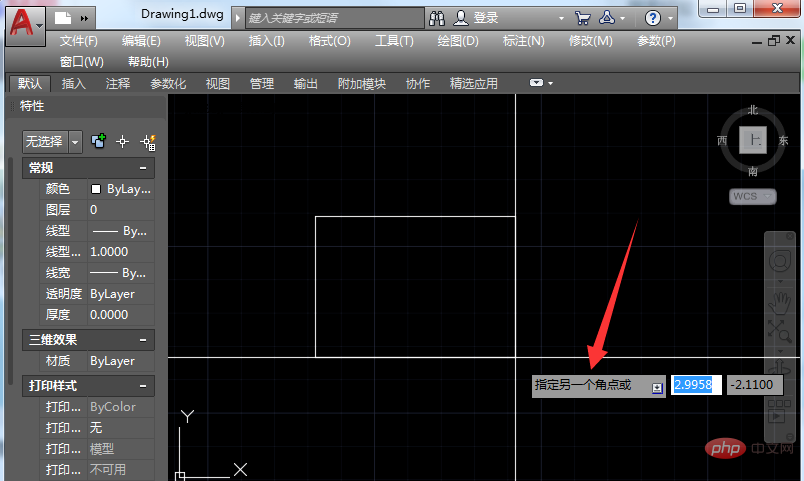Click 西 on the ViewCube compass

(x=722, y=141)
